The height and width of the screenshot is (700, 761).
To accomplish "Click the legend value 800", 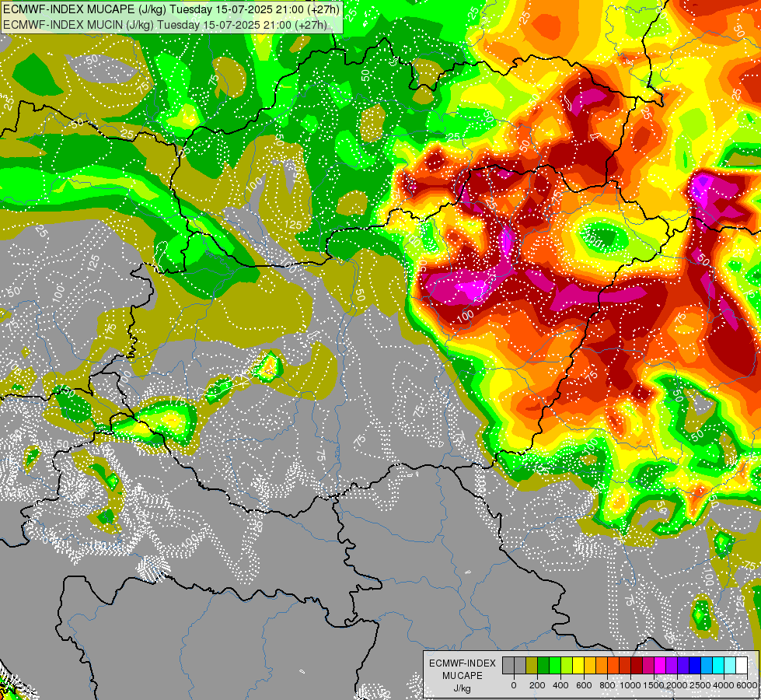I will 607,685.
